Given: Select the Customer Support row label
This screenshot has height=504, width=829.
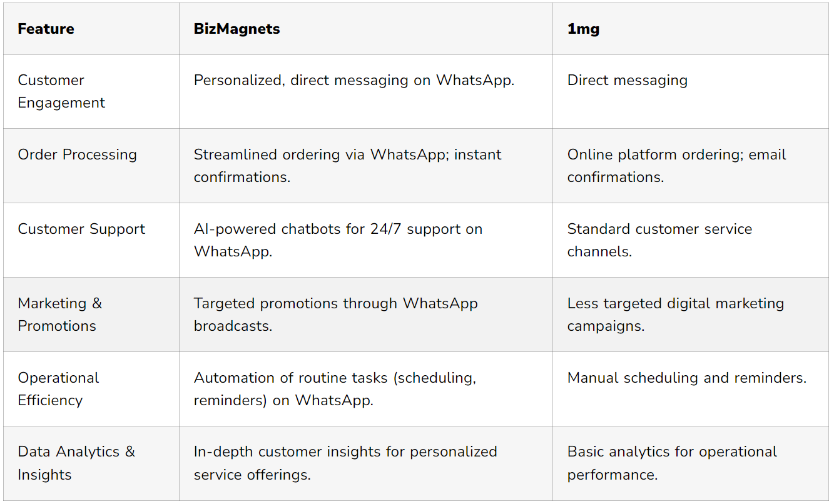Looking at the screenshot, I should (x=81, y=229).
